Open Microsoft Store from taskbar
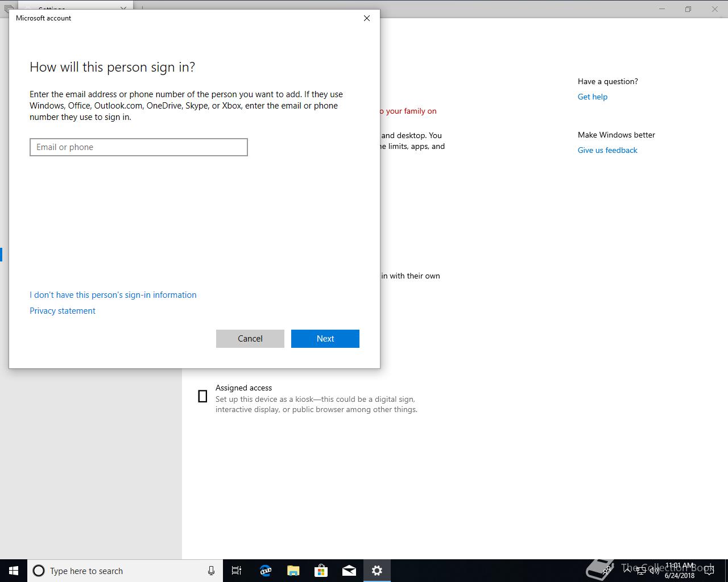The image size is (728, 582). pyautogui.click(x=321, y=571)
